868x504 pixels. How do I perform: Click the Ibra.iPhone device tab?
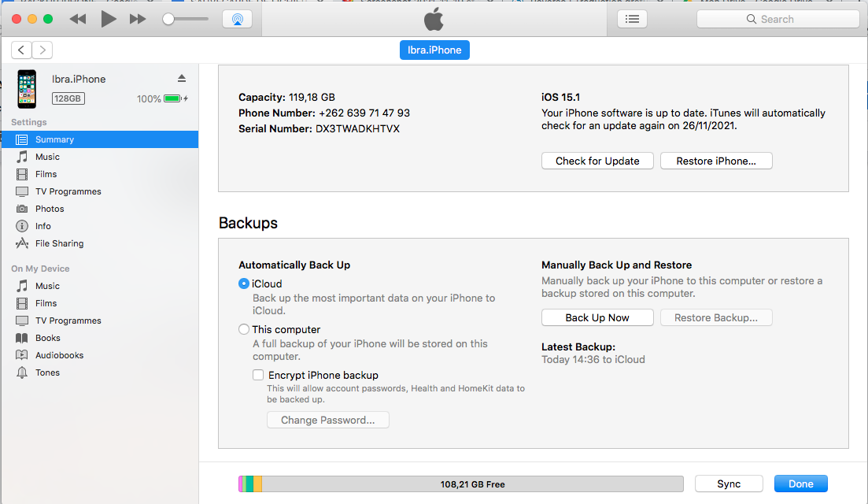click(434, 50)
